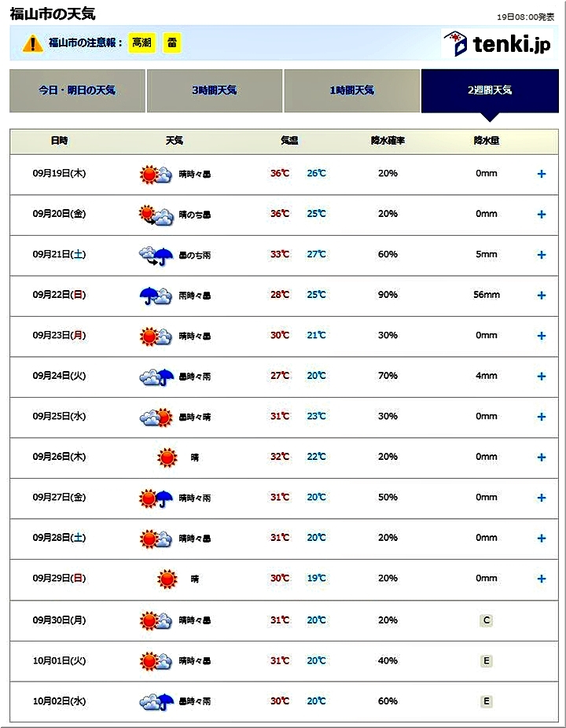This screenshot has height=728, width=566.
Task: Click the C reliability badge for 09月30日
Action: tap(487, 620)
